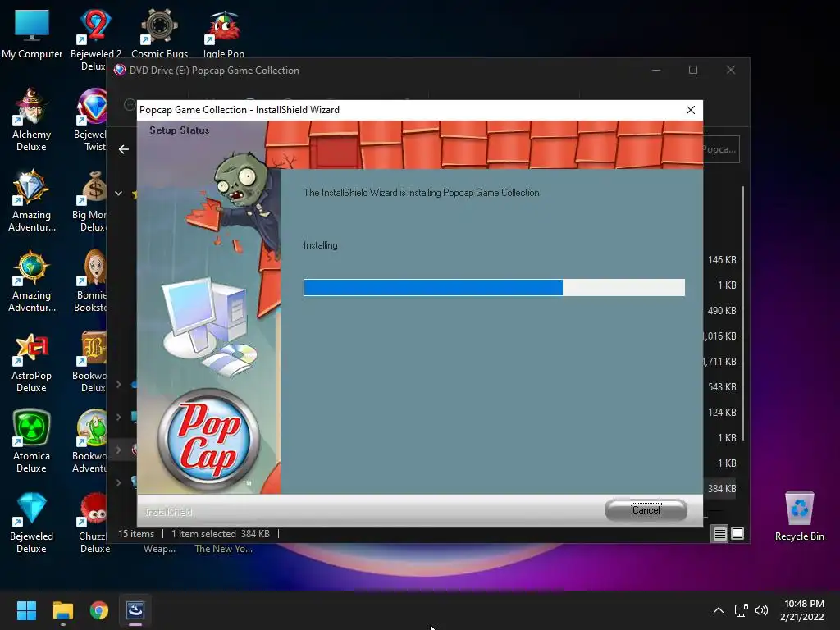
Task: Open File Explorer from the taskbar
Action: pos(62,610)
